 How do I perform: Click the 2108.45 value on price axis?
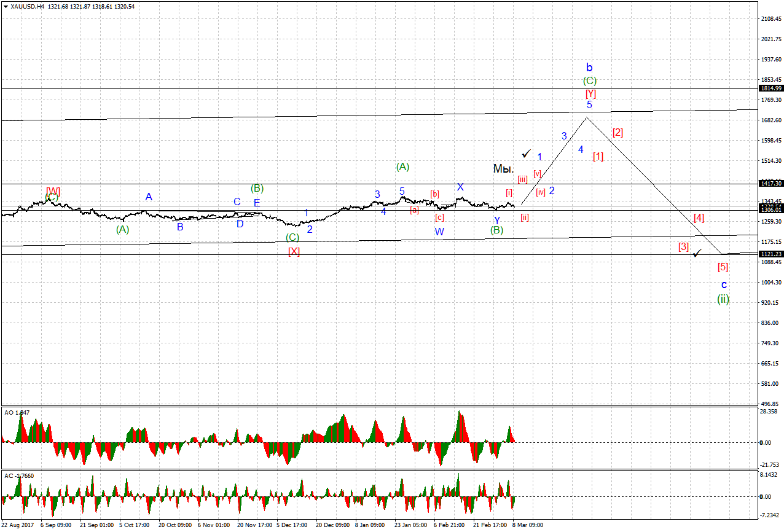click(x=770, y=19)
